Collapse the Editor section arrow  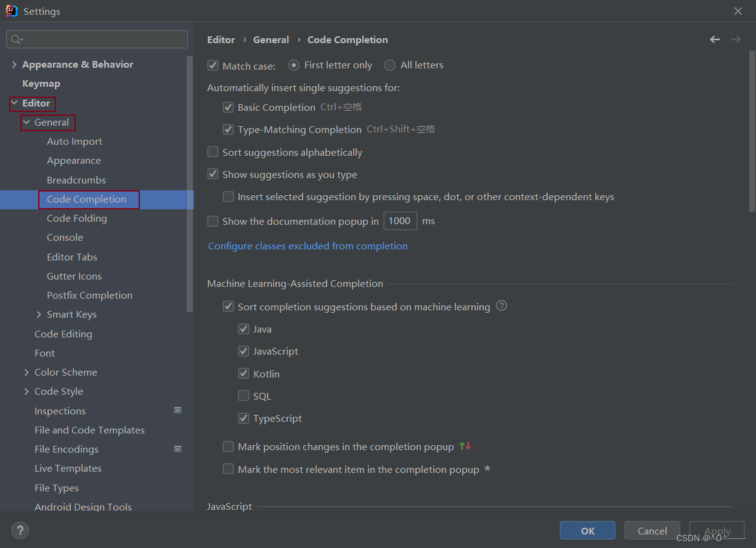(14, 103)
